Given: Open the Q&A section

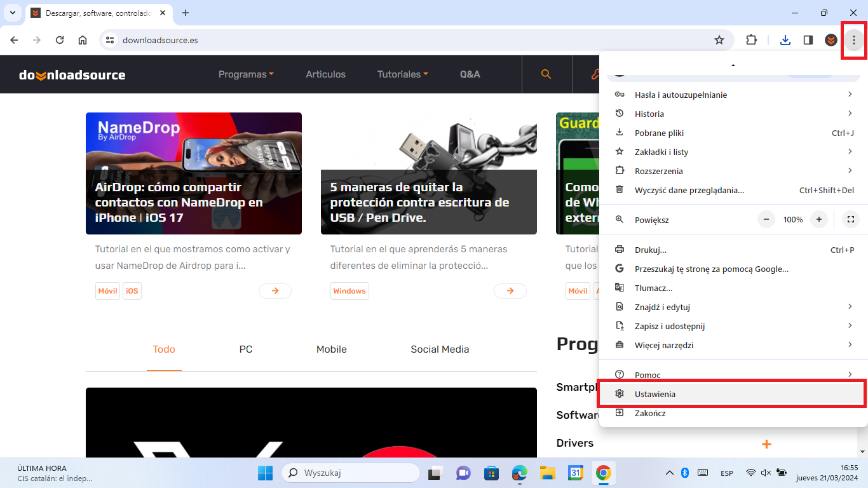Looking at the screenshot, I should click(470, 74).
